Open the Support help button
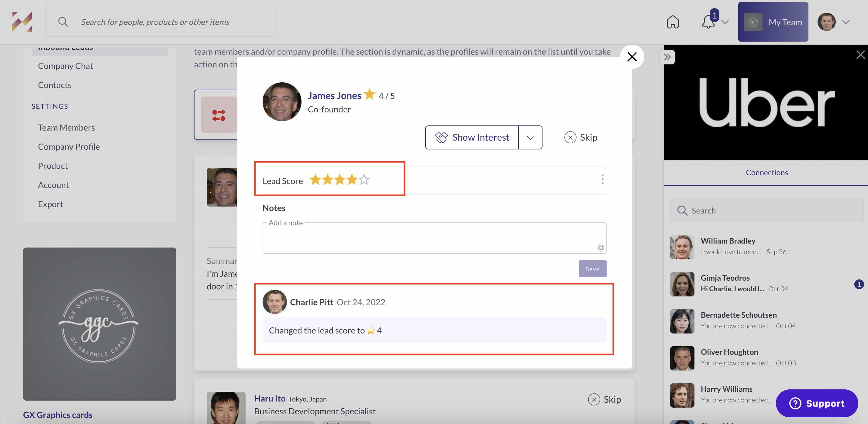The width and height of the screenshot is (868, 424). tap(817, 403)
